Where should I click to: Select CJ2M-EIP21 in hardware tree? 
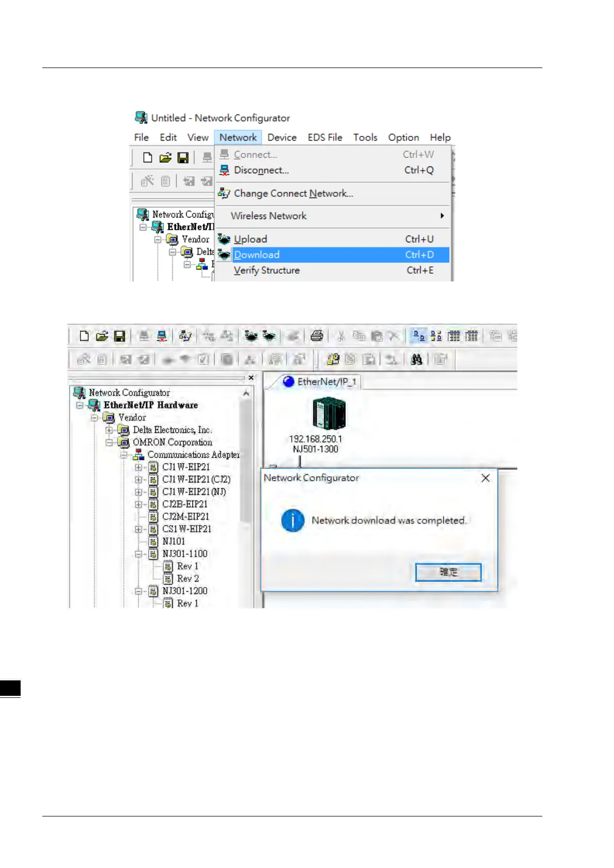(x=186, y=516)
